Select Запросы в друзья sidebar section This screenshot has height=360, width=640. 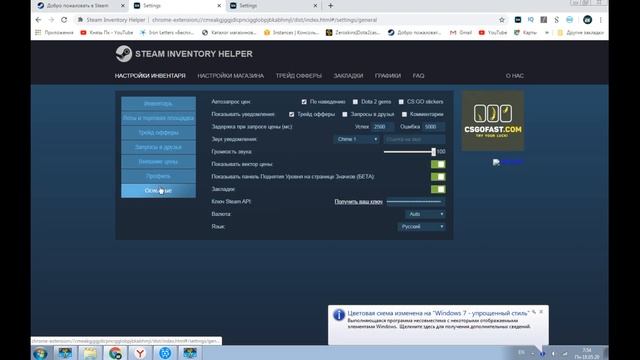click(x=158, y=147)
